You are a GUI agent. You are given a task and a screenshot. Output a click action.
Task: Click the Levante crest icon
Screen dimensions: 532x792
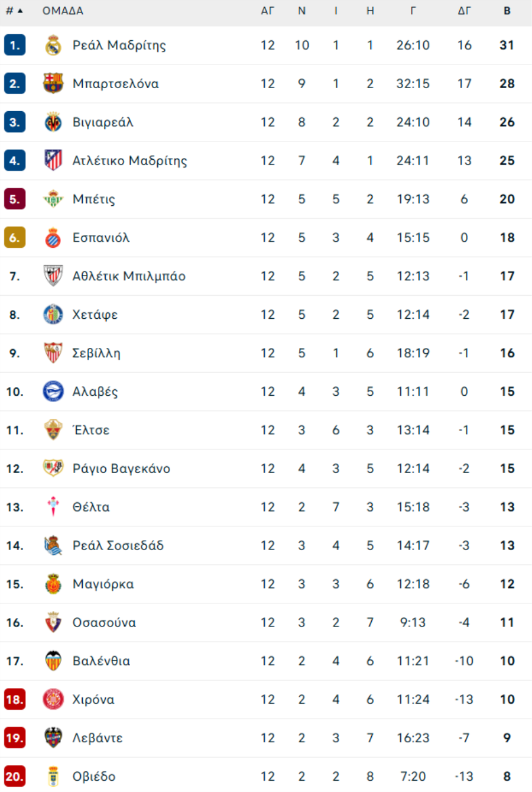coord(53,738)
